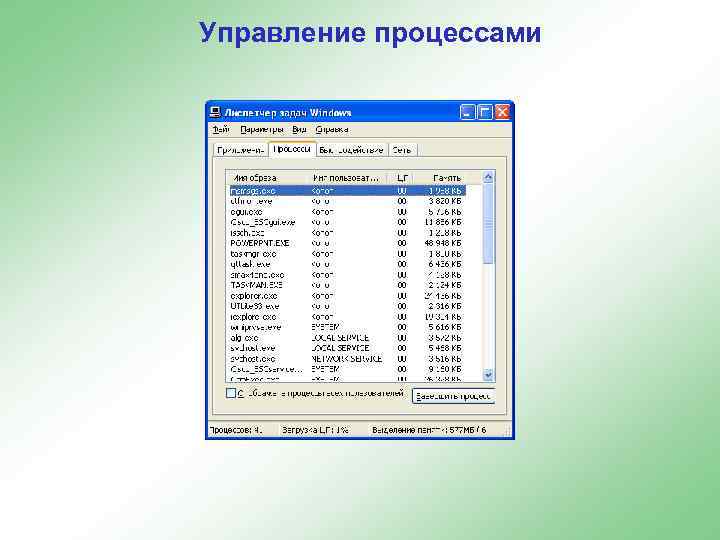Click the 2 316 КБ memory value
Image resolution: width=720 pixels, height=540 pixels.
[445, 306]
